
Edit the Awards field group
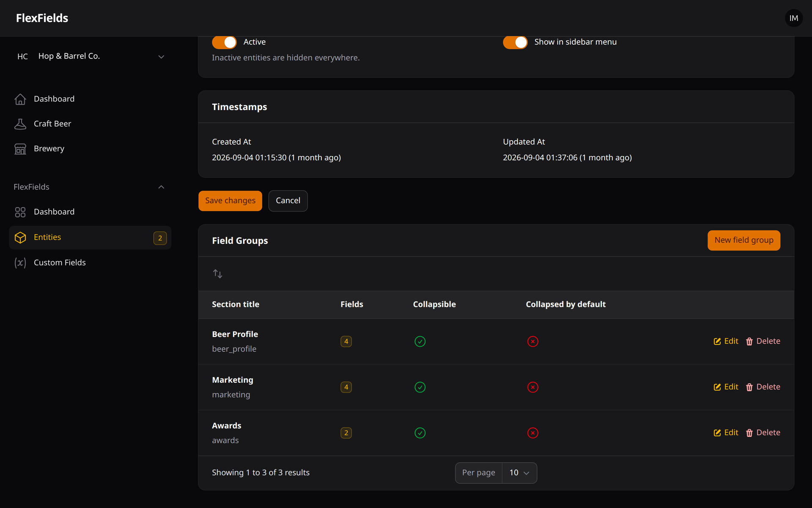pos(726,433)
